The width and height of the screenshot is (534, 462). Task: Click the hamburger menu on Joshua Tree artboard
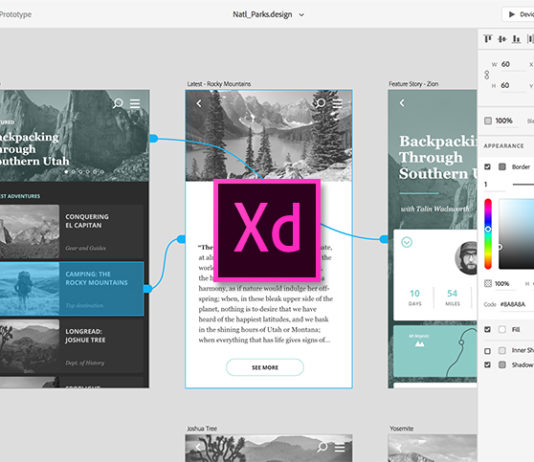point(340,447)
